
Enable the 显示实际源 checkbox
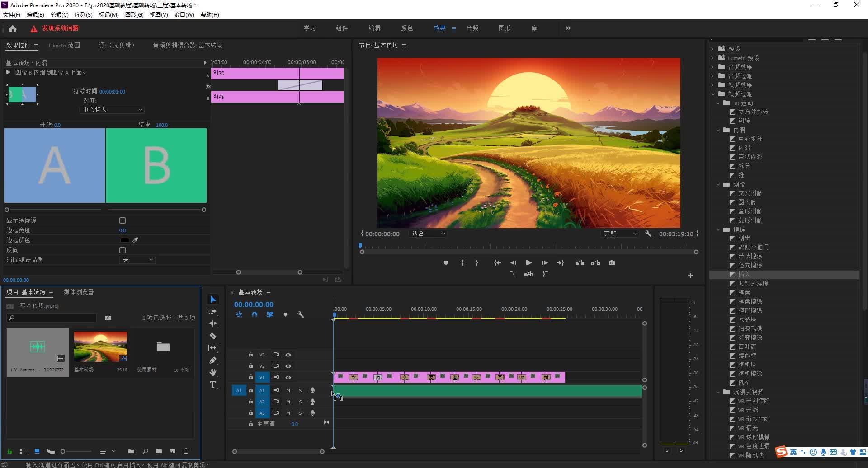coord(123,220)
